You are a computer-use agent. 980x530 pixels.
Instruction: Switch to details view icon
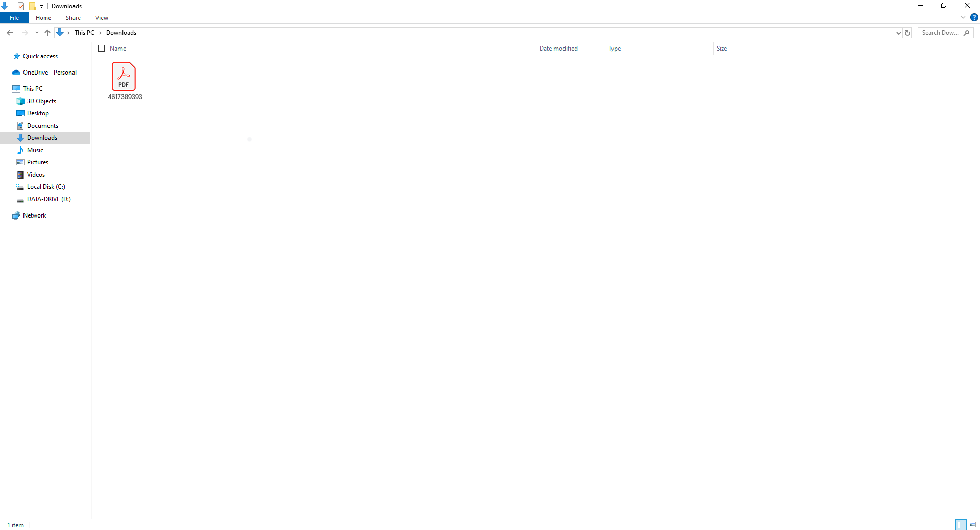pyautogui.click(x=961, y=525)
